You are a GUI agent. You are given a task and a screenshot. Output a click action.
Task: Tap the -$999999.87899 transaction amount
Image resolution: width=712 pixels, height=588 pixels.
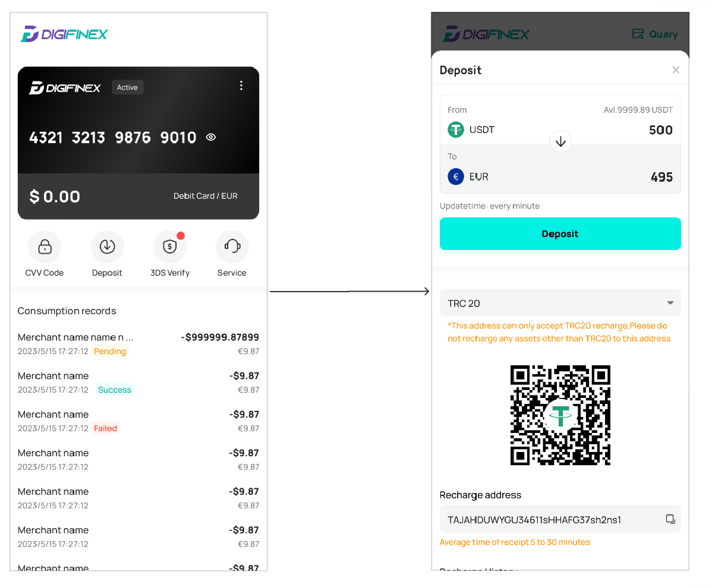(x=220, y=337)
